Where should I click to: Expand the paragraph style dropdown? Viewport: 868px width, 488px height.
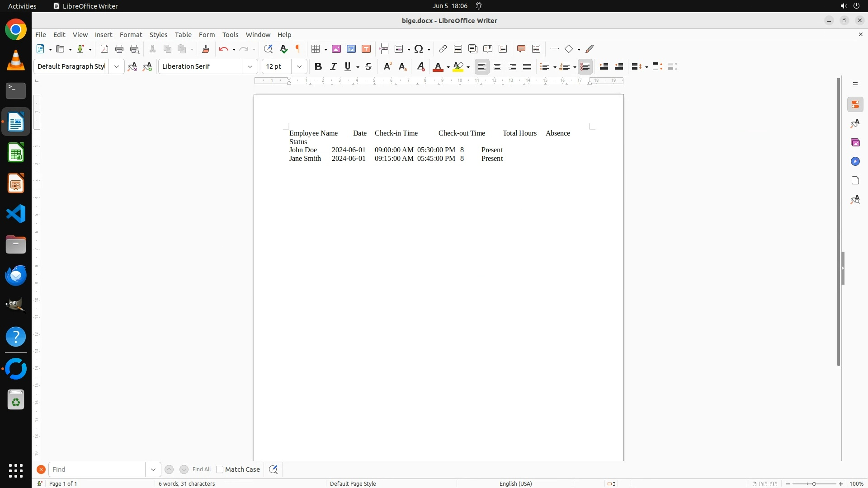pyautogui.click(x=117, y=66)
